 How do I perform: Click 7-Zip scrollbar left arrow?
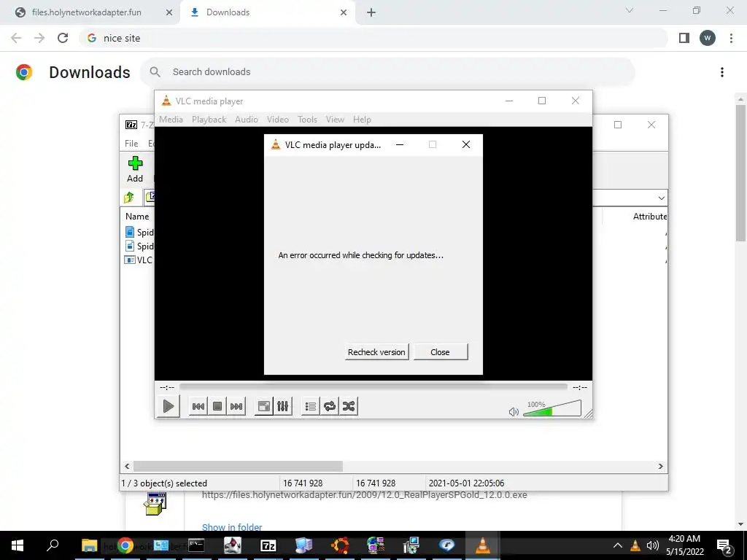pyautogui.click(x=127, y=466)
